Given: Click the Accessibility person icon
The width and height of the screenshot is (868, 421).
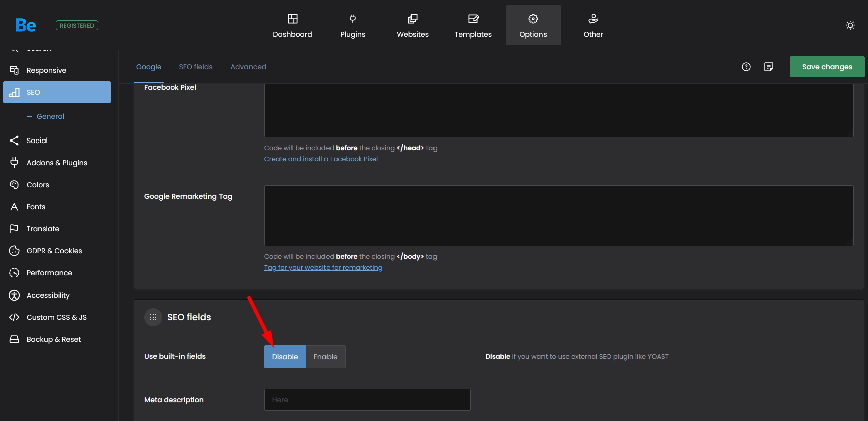Looking at the screenshot, I should tap(14, 295).
